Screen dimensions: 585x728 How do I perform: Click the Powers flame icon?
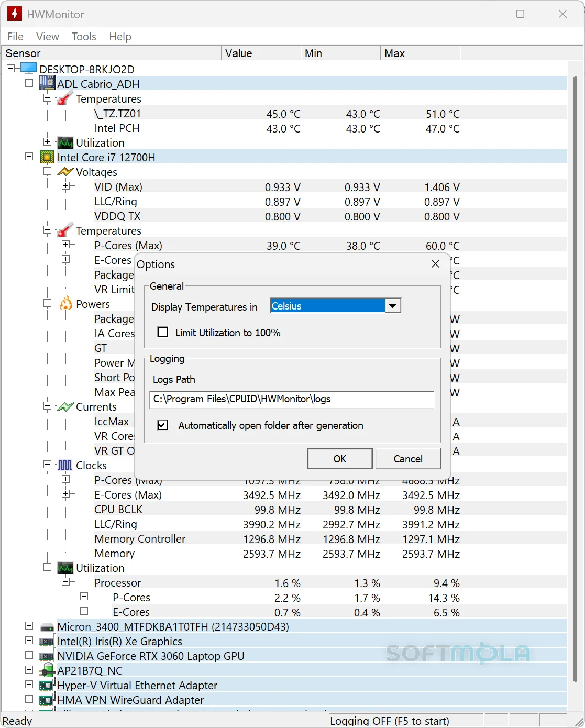click(x=65, y=304)
